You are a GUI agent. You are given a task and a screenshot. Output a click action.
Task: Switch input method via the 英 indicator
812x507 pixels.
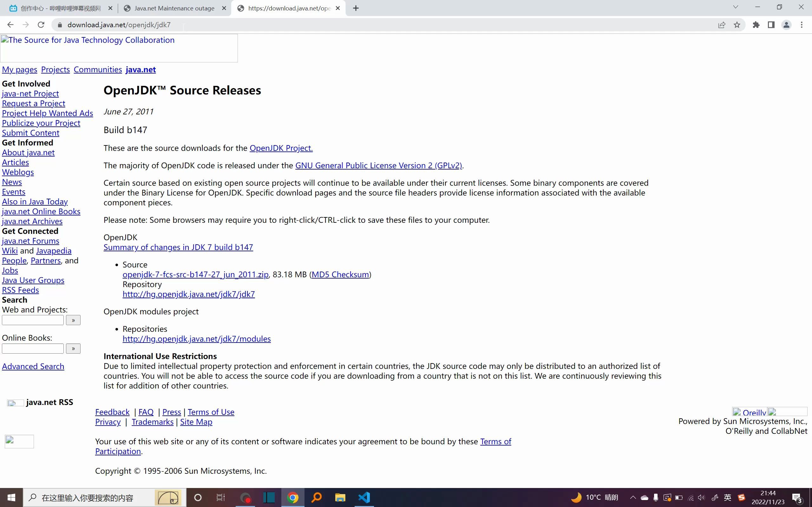pos(727,497)
